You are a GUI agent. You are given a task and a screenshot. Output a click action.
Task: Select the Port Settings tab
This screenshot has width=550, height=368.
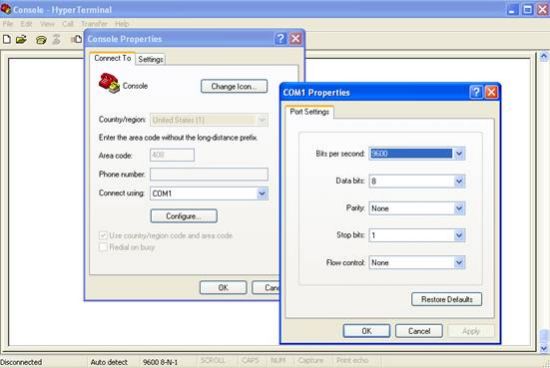(x=309, y=112)
